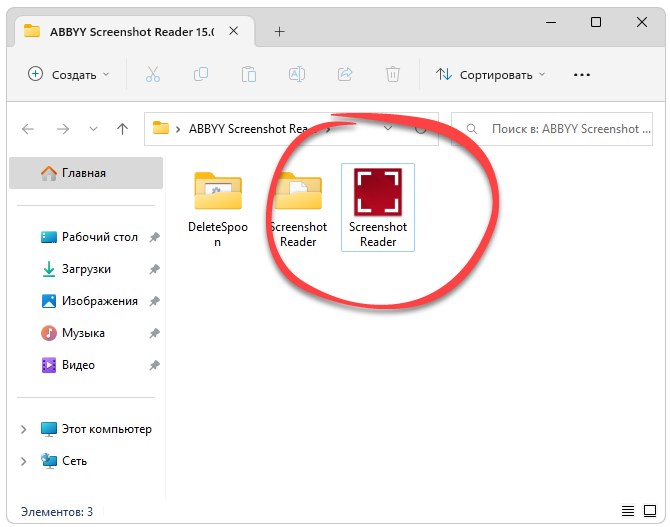Click the Copy icon in toolbar

point(201,74)
